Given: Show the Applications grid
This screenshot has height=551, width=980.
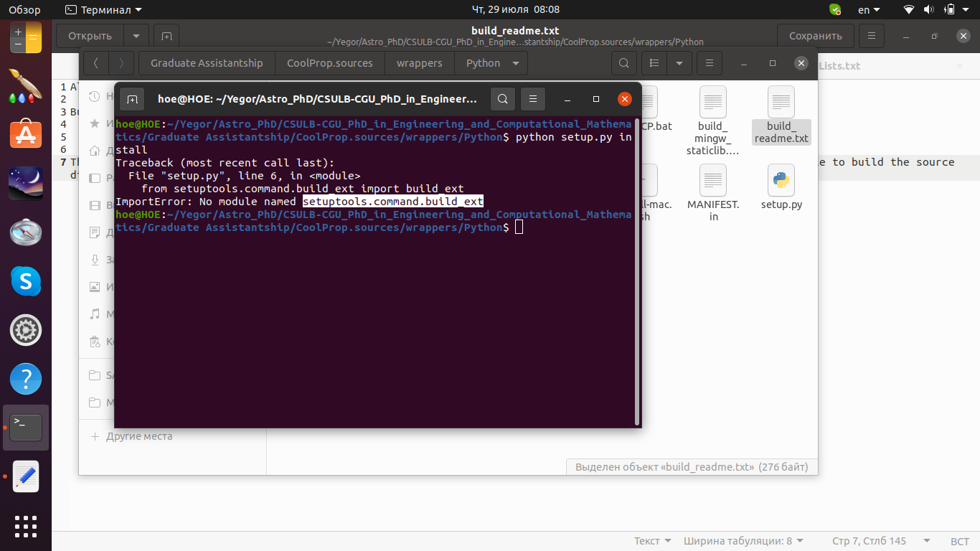Looking at the screenshot, I should pyautogui.click(x=25, y=527).
